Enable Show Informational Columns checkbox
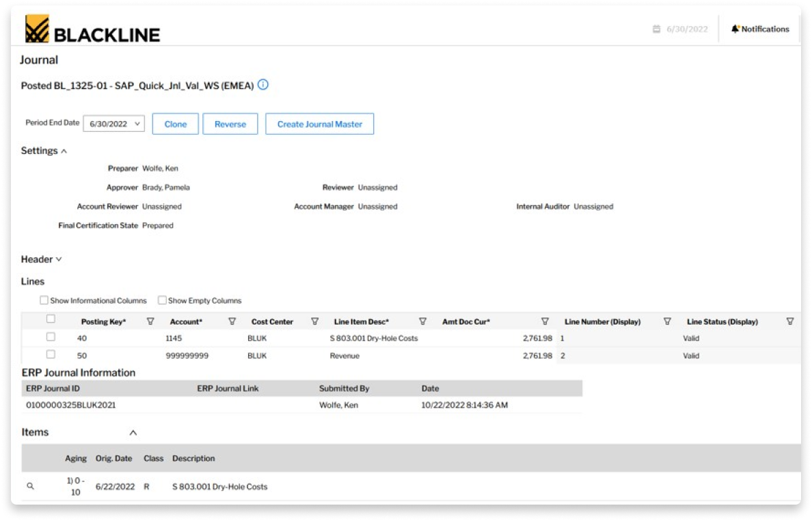 point(44,300)
